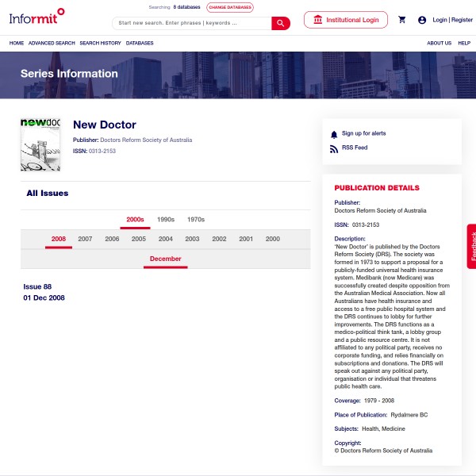The width and height of the screenshot is (476, 476).
Task: Open the Issue 88 link
Action: click(37, 286)
